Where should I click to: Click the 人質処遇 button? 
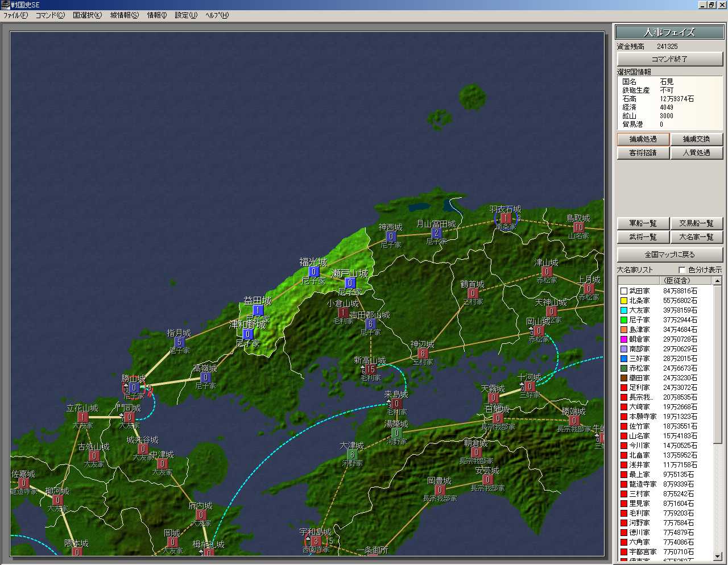(697, 153)
